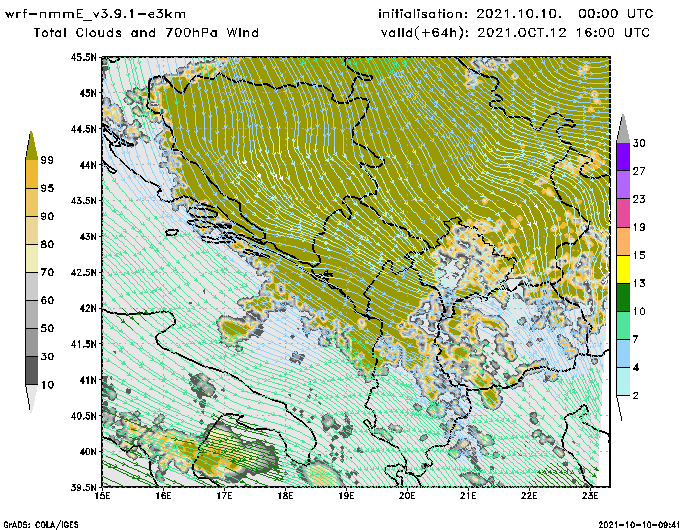Click the '39.5N' latitude label
This screenshot has height=530, width=700.
click(x=83, y=487)
